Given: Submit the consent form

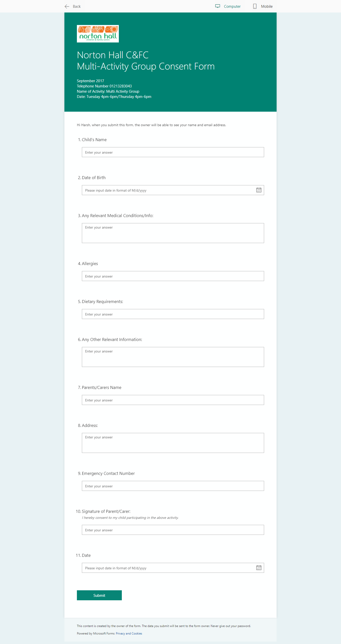Looking at the screenshot, I should [x=99, y=595].
